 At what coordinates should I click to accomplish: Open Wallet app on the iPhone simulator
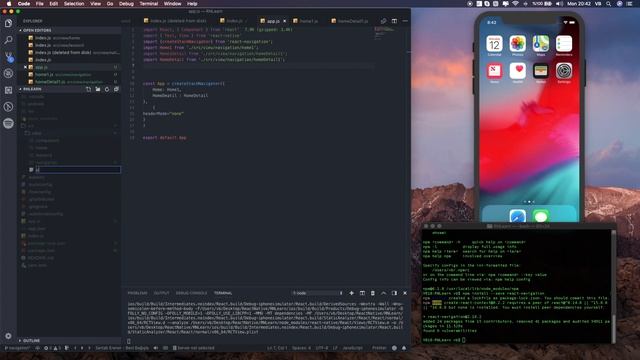(x=541, y=71)
